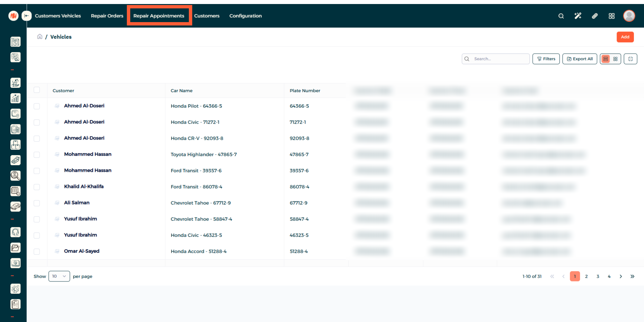
Task: Click the paperclip attachment icon
Action: [595, 16]
